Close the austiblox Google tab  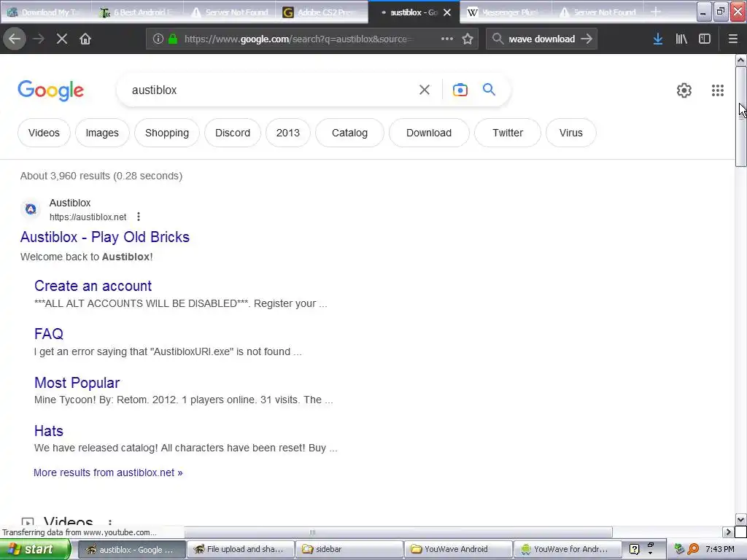click(x=447, y=12)
